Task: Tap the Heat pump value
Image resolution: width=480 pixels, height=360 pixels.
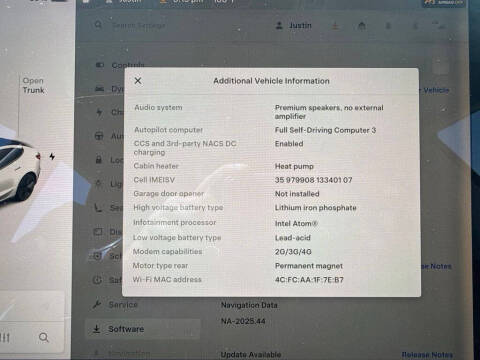Action: [294, 166]
